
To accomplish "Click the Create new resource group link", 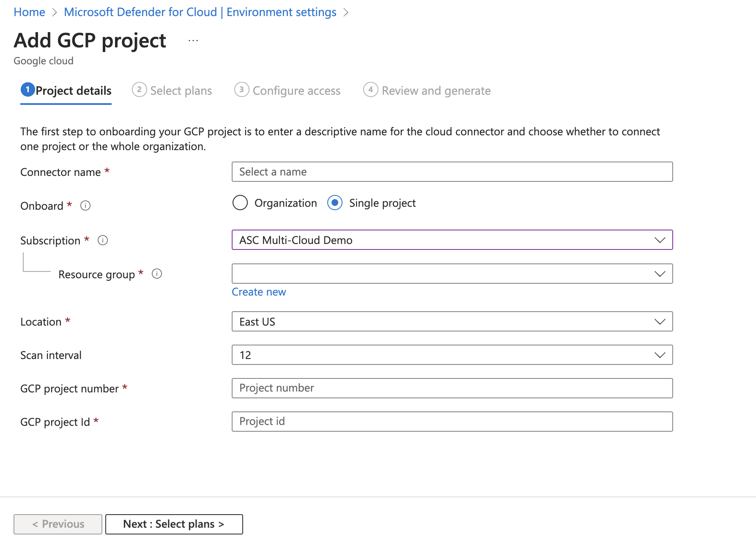I will click(x=259, y=292).
